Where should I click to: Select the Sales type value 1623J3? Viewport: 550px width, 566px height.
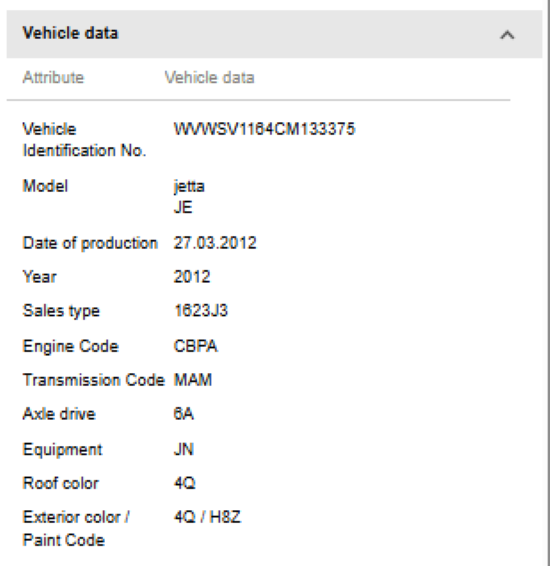[201, 310]
